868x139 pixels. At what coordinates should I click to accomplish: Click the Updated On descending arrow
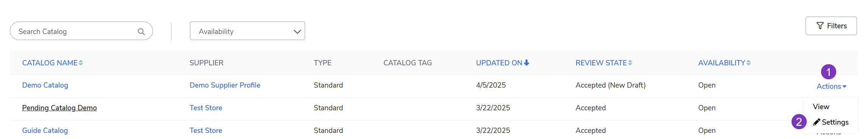point(527,63)
